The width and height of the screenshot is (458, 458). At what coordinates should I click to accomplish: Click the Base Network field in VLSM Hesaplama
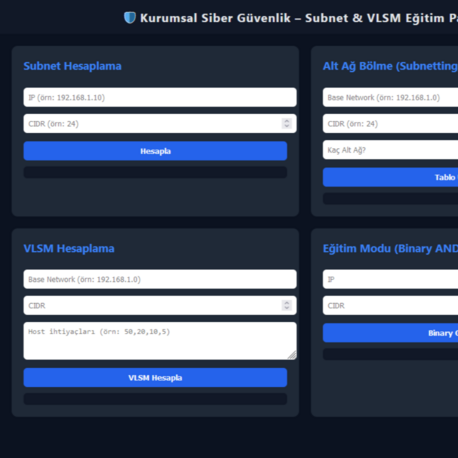click(x=160, y=279)
